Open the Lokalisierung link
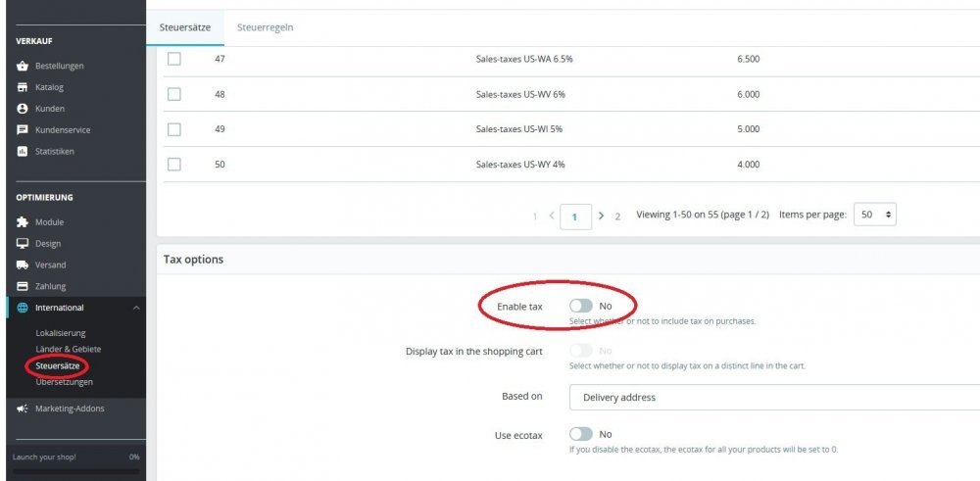The width and height of the screenshot is (980, 481). (61, 333)
